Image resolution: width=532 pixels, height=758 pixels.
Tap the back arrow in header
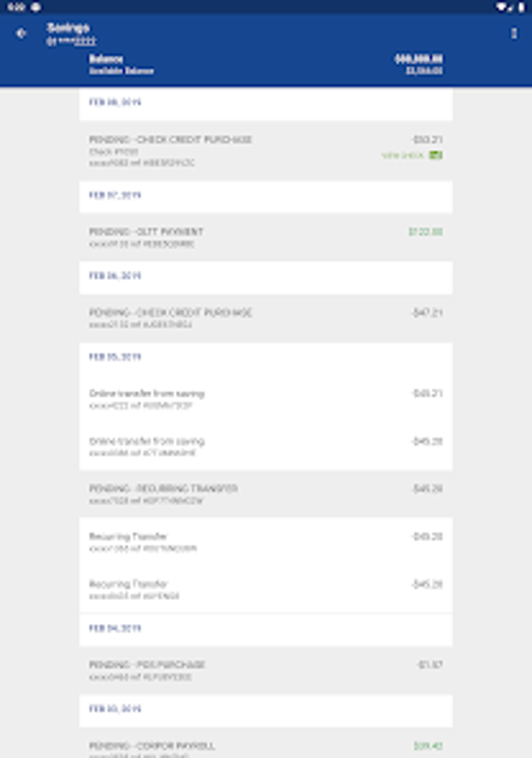pyautogui.click(x=21, y=33)
